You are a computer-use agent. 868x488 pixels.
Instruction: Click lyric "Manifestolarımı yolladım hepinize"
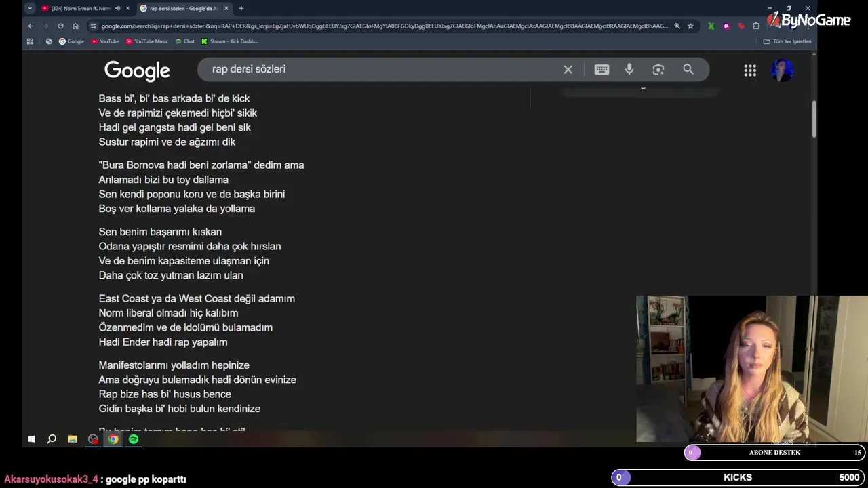pos(174,365)
